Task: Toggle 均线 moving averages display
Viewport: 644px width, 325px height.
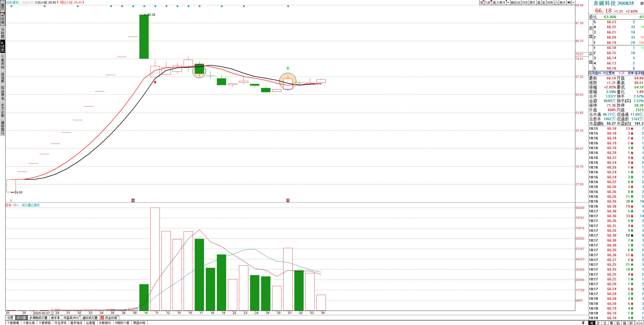Action: (525, 3)
